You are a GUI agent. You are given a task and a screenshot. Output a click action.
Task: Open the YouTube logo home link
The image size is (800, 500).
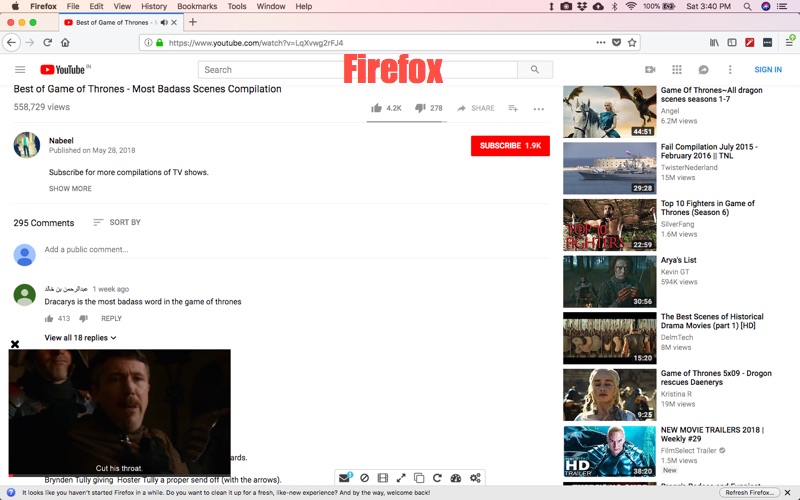pyautogui.click(x=65, y=69)
